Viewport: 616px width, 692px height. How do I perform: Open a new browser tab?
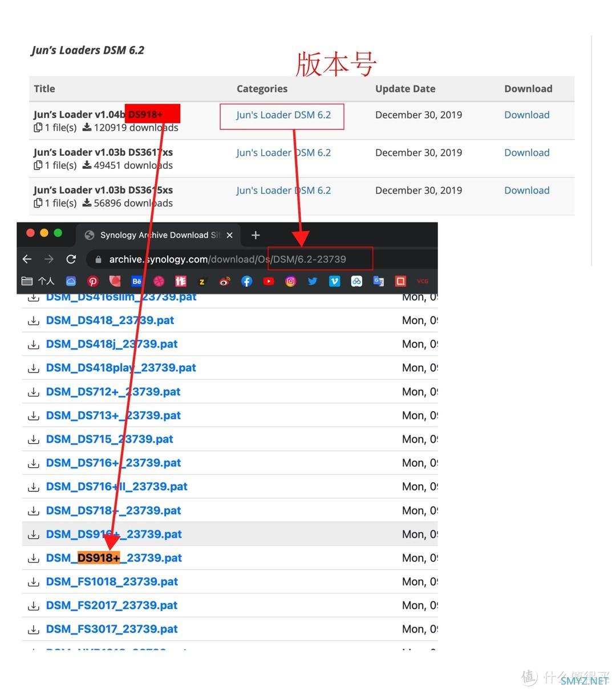tap(256, 235)
